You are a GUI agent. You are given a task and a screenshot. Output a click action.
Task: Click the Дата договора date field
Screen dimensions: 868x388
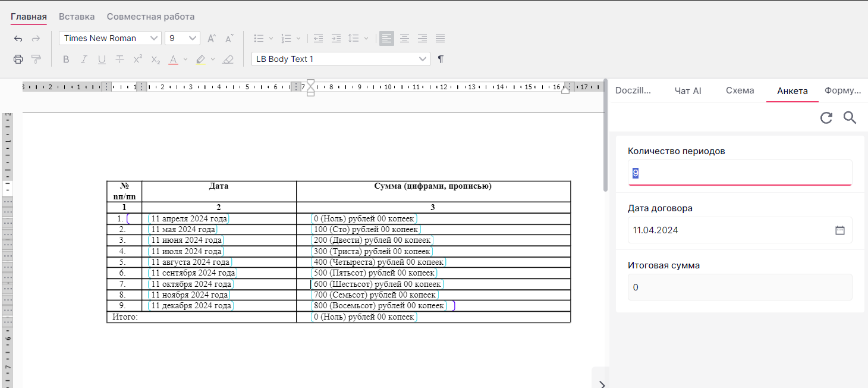click(740, 230)
